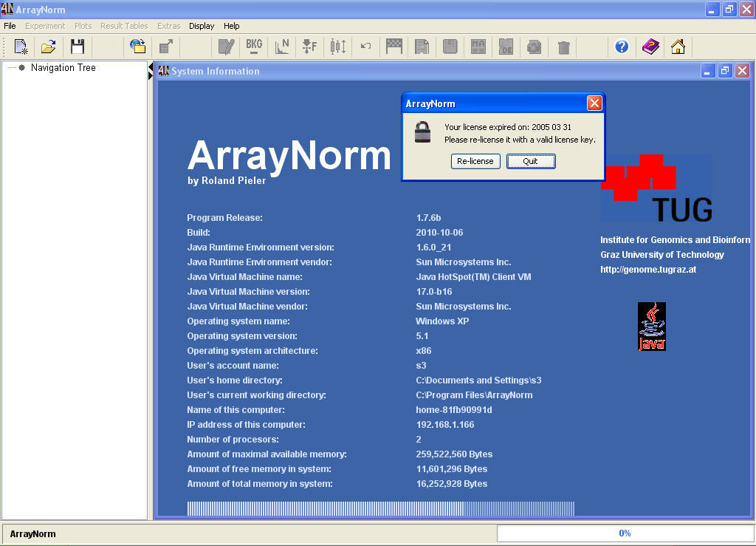
Task: Click the camera snapshot icon
Action: (x=534, y=47)
